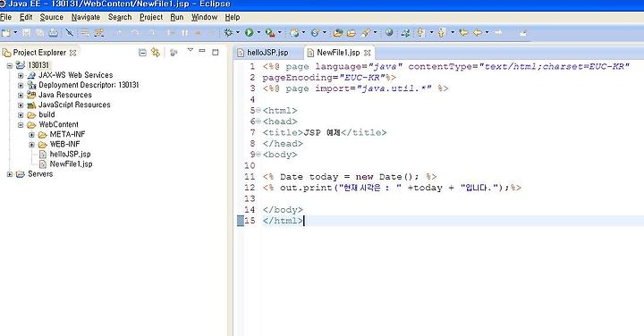644x336 pixels.
Task: Click the Date today code on line 11
Action: (350, 177)
